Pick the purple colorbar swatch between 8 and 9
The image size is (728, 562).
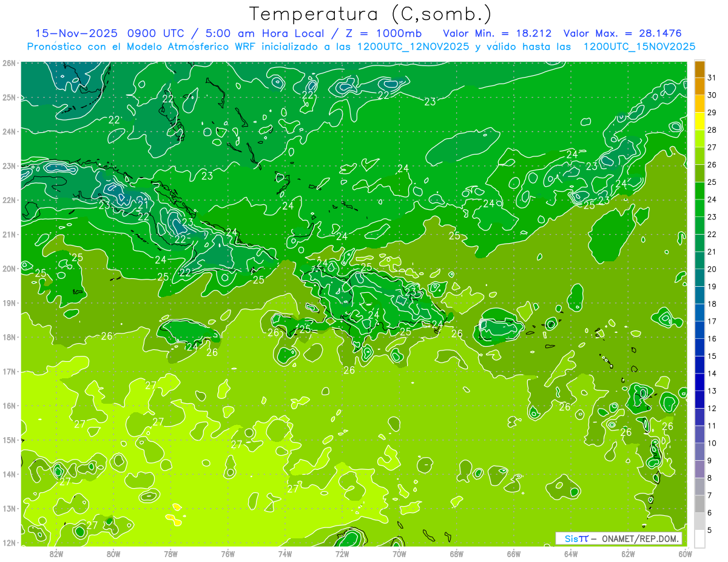point(700,469)
